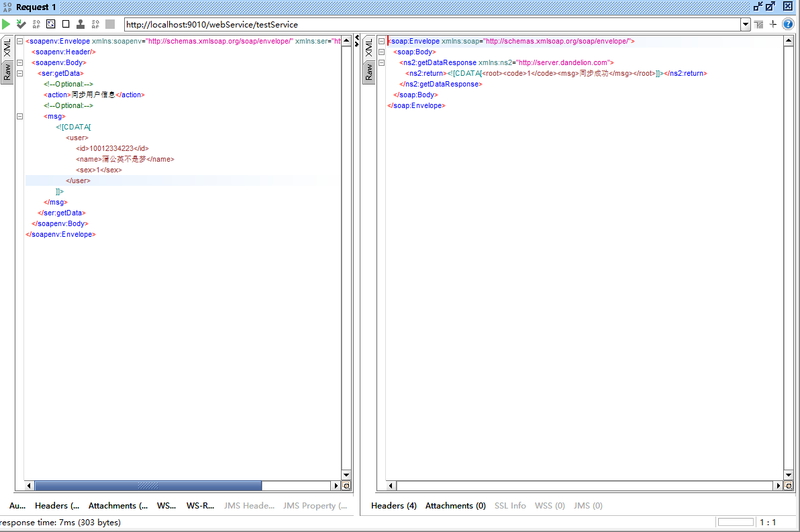The image size is (800, 532).
Task: Click the id value 10012334223 line
Action: coord(112,148)
